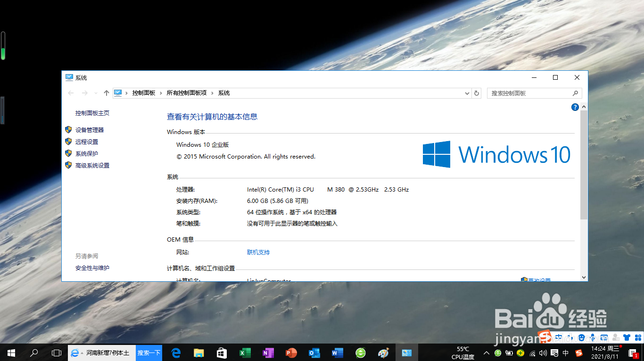The height and width of the screenshot is (361, 644).
Task: Click the Wi-Fi network tray icon
Action: pos(532,353)
